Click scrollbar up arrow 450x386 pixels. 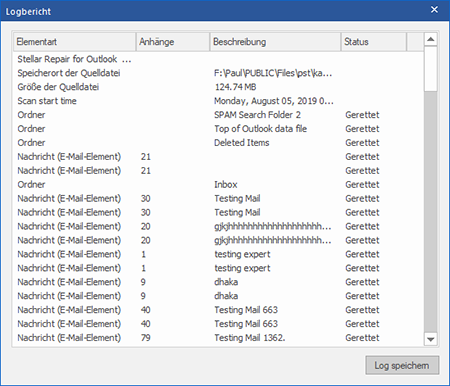point(430,39)
